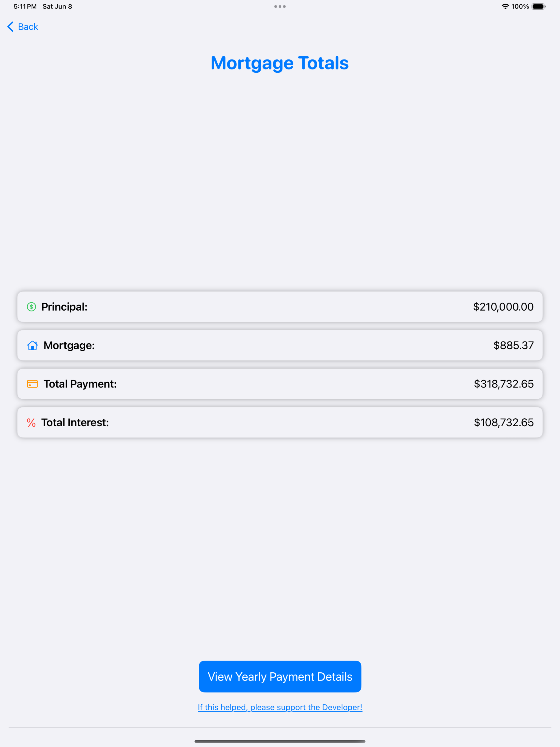Viewport: 560px width, 747px height.
Task: Go back using the Back label
Action: coord(28,27)
